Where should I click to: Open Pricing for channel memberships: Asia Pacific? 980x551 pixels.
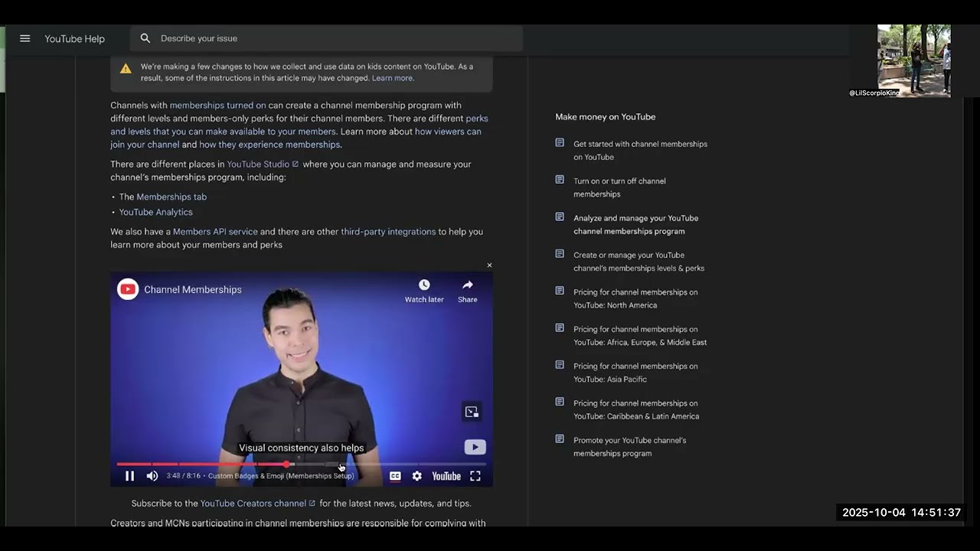point(635,373)
